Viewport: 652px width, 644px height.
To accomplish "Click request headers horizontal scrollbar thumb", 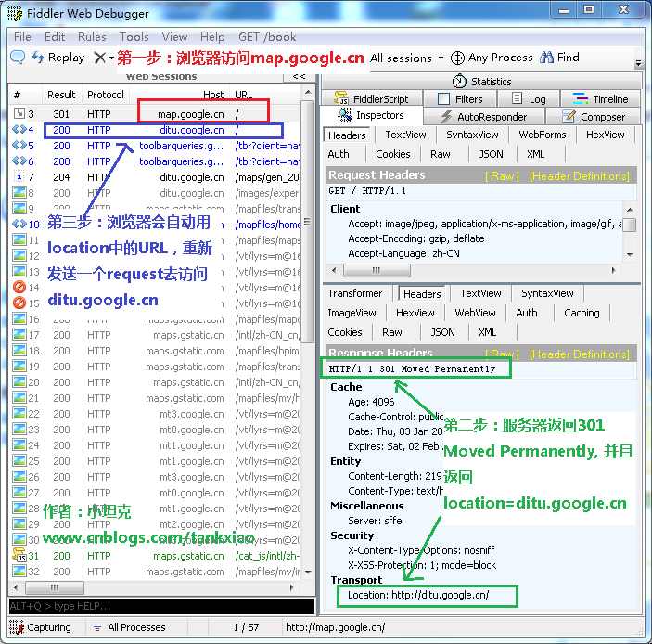I will pyautogui.click(x=377, y=270).
